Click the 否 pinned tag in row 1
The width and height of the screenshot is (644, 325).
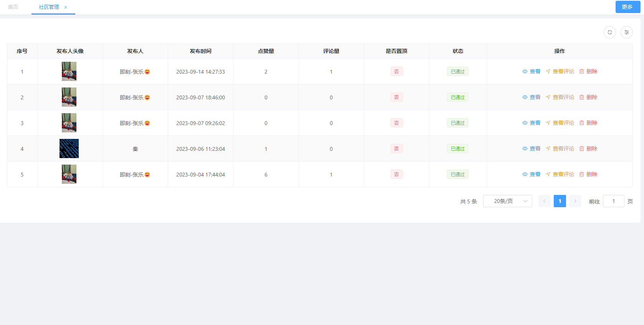(396, 71)
